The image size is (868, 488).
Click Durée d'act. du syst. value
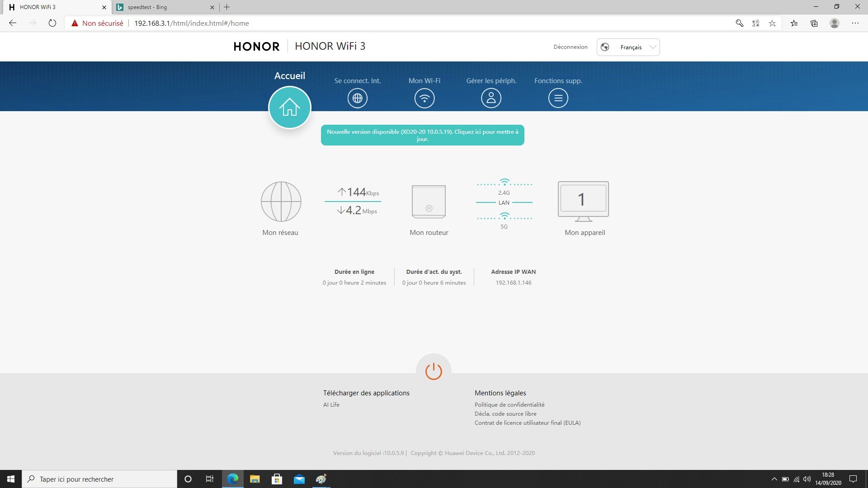434,283
